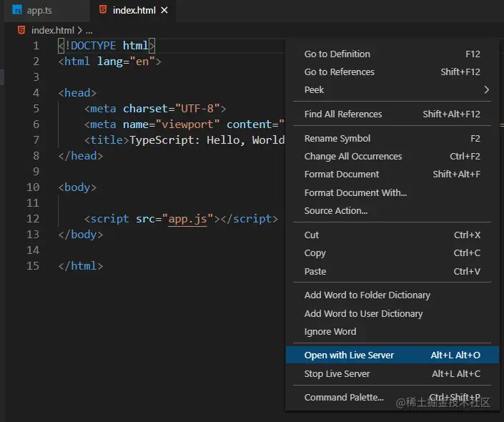
Task: Follow the app.js link in script tag
Action: (x=187, y=219)
